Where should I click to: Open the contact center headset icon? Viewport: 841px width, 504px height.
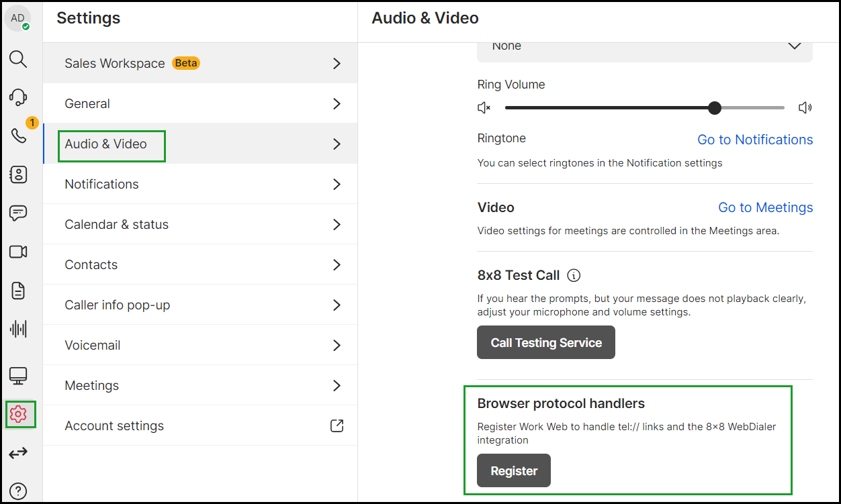click(18, 97)
